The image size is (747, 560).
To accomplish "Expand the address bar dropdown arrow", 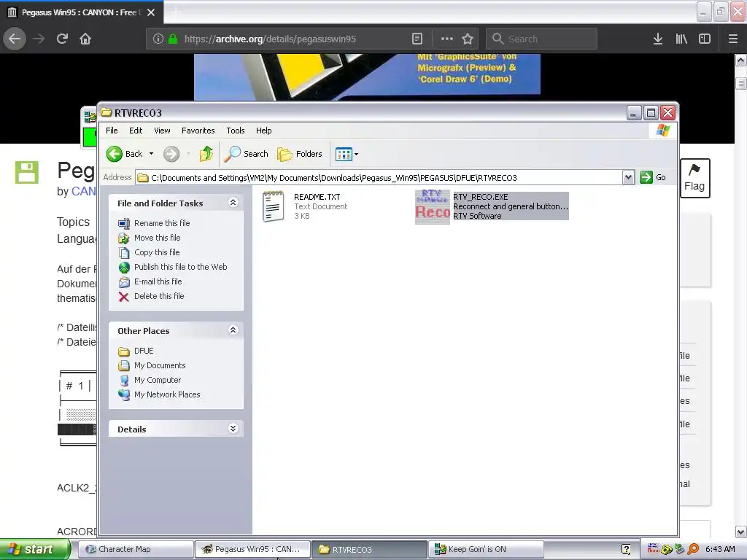I will 628,178.
